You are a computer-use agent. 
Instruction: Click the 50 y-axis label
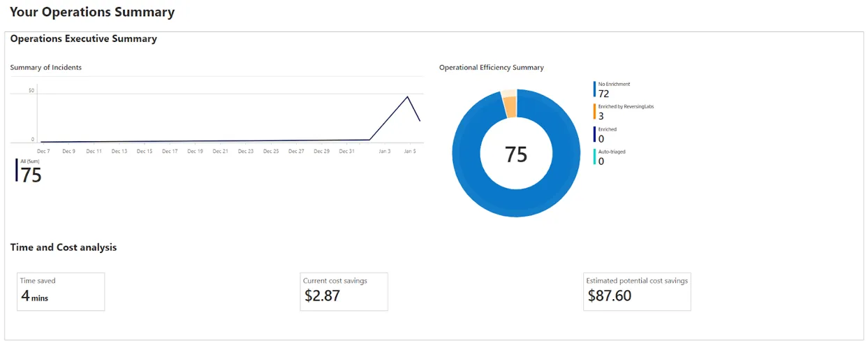tap(31, 90)
